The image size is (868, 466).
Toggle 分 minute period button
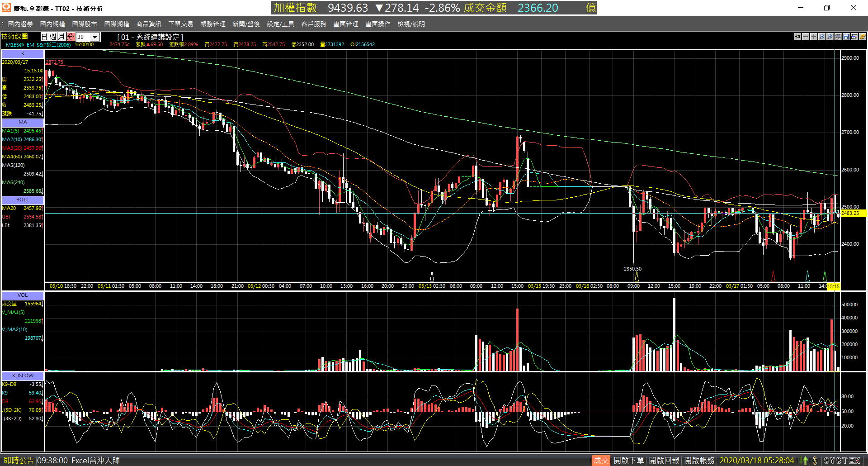(71, 37)
